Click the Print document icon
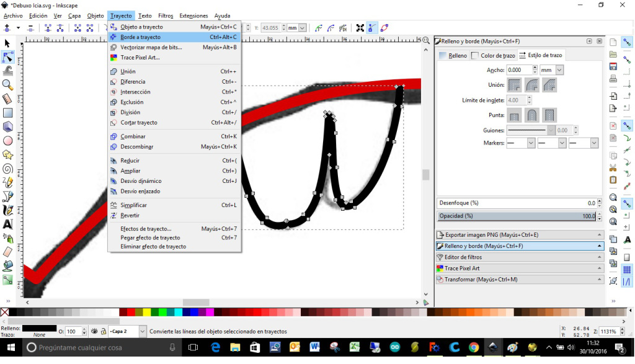Viewport: 635px width, 364px height. coord(613,79)
